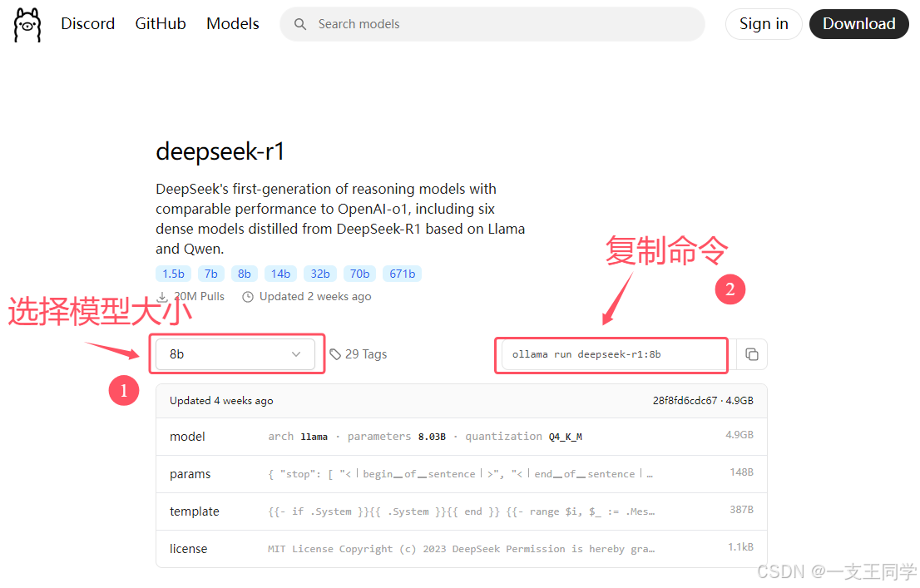The width and height of the screenshot is (920, 588).
Task: Click the 20M Pulls text
Action: pyautogui.click(x=200, y=296)
